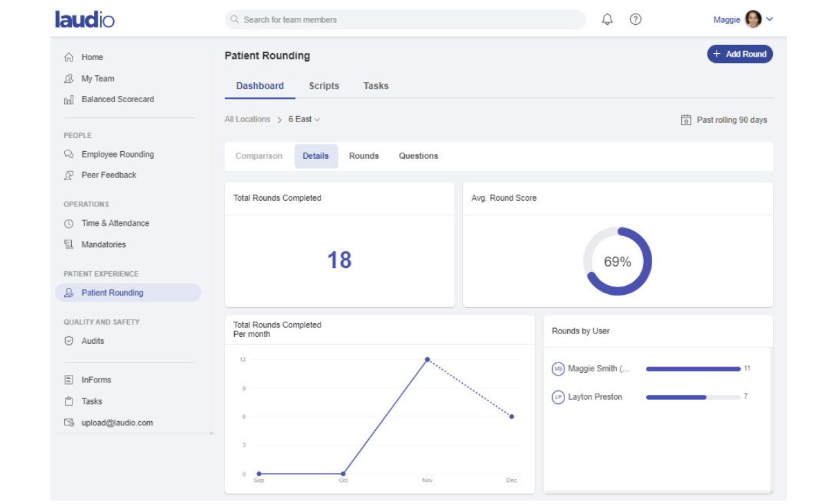Screen dimensions: 829x504
Task: Switch to the Rounds sub-tab
Action: pyautogui.click(x=363, y=156)
